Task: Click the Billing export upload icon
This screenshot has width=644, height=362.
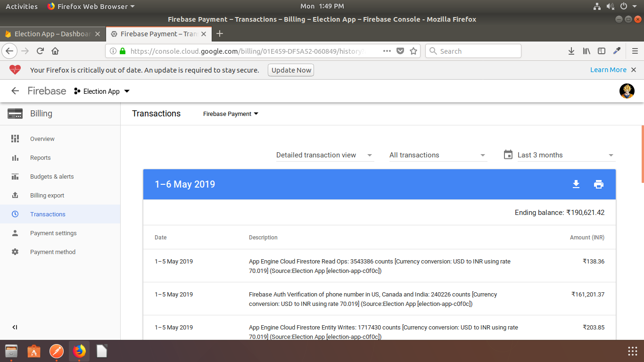Action: tap(15, 195)
